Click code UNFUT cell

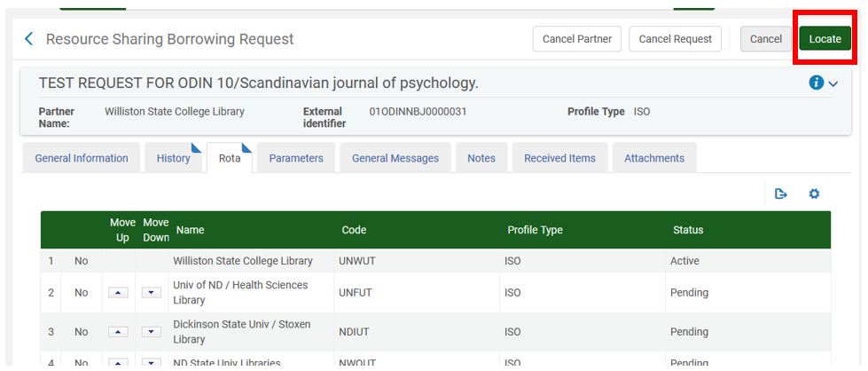coord(356,292)
